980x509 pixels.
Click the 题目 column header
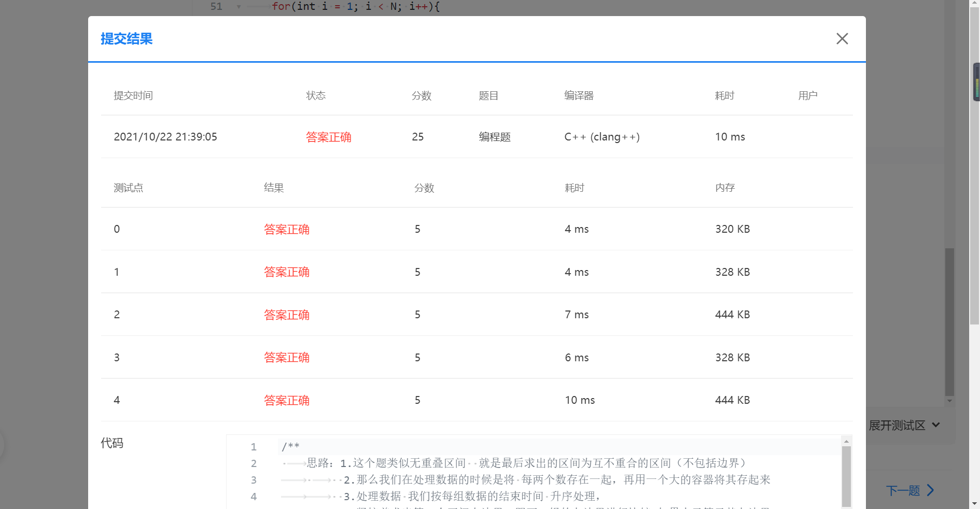click(488, 95)
